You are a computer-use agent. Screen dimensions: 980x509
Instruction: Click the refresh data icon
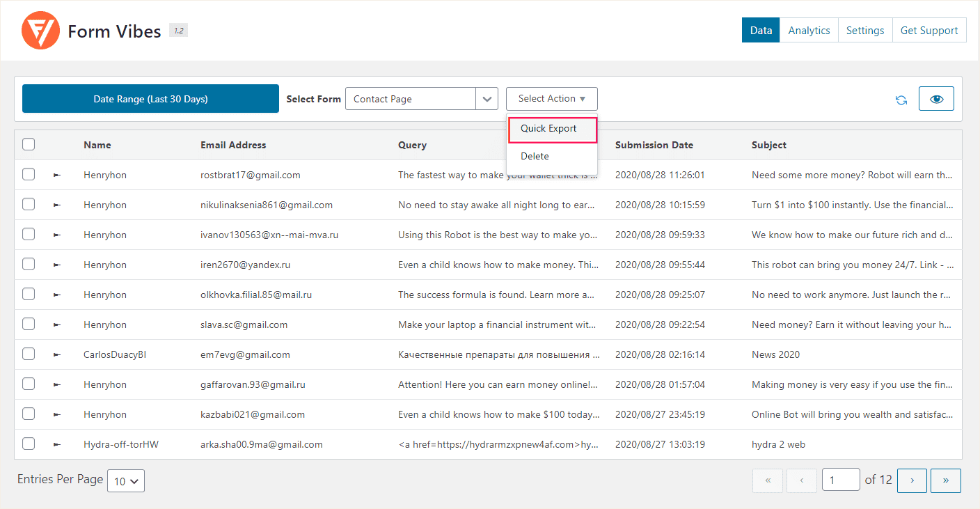coord(901,100)
